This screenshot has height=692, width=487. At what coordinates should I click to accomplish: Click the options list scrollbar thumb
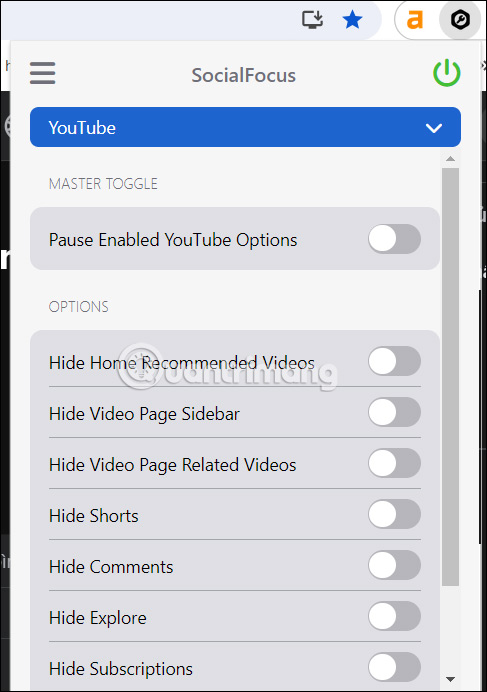point(450,376)
